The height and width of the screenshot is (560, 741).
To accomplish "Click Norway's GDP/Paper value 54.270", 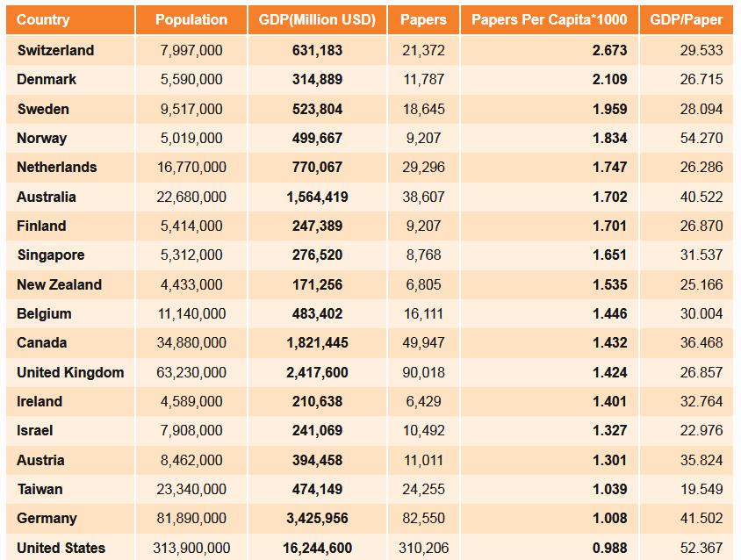I will tap(701, 138).
